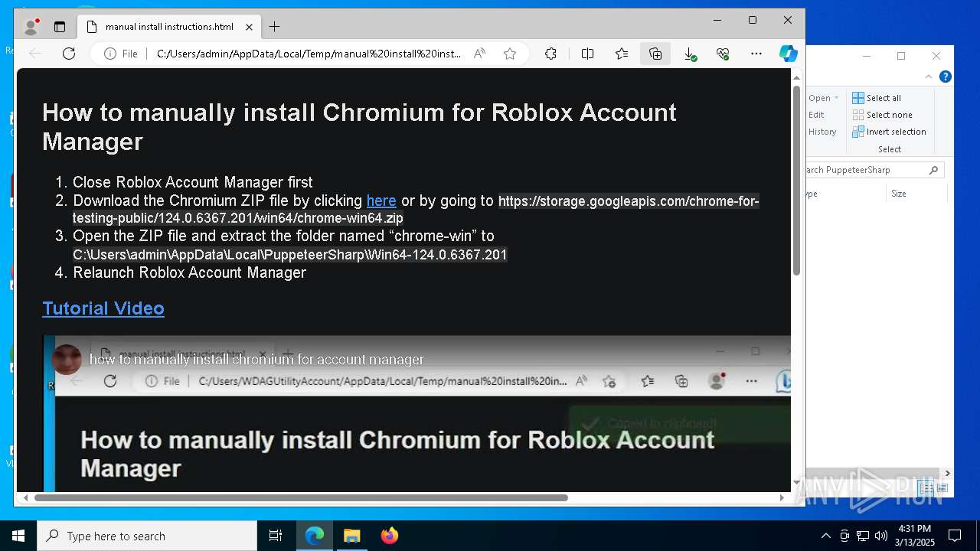The image size is (980, 551).
Task: Maximize the File Explorer window
Action: [901, 56]
